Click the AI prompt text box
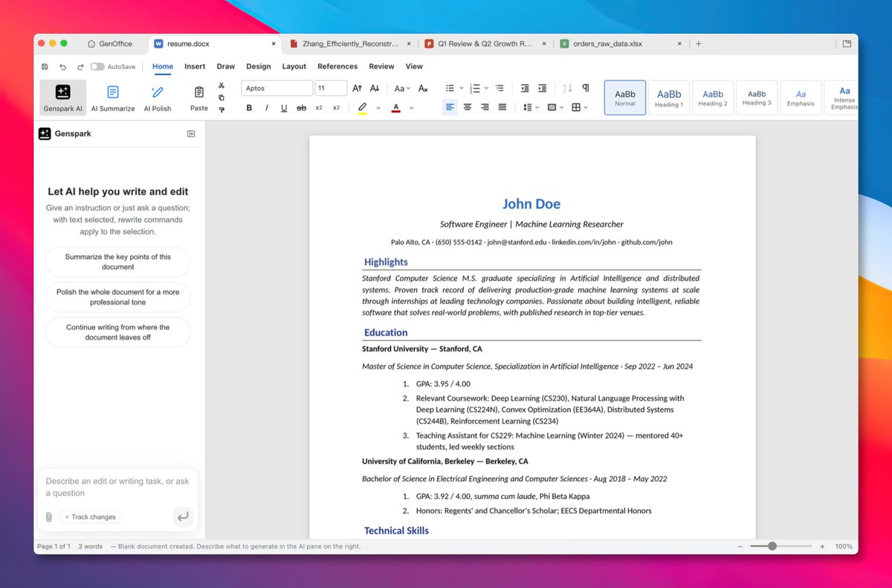Viewport: 892px width, 588px height. click(x=117, y=487)
